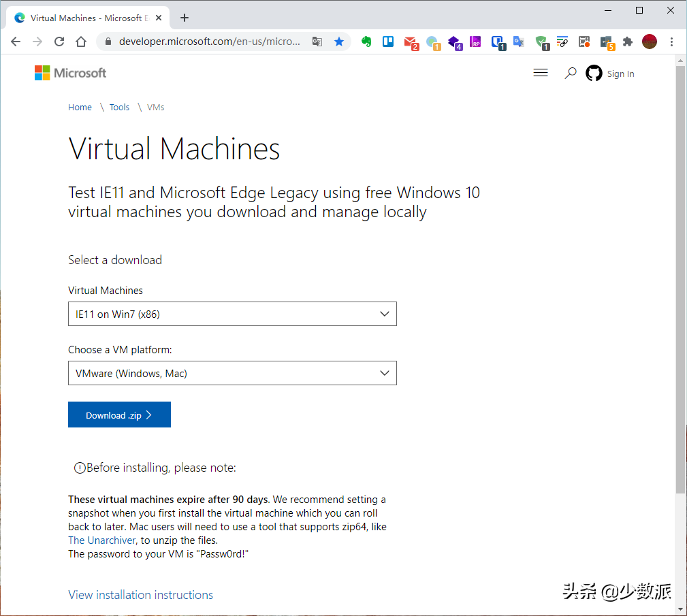Reload the page with refresh button

coord(59,42)
